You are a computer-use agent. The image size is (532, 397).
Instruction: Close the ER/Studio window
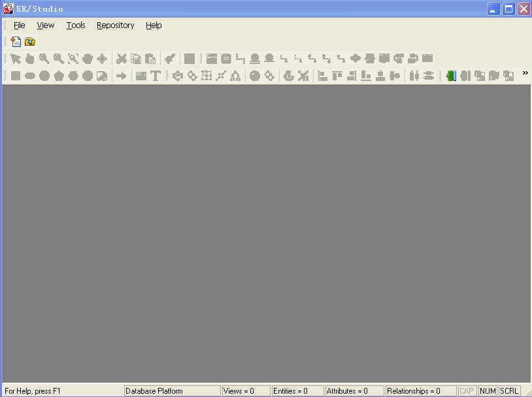point(524,8)
